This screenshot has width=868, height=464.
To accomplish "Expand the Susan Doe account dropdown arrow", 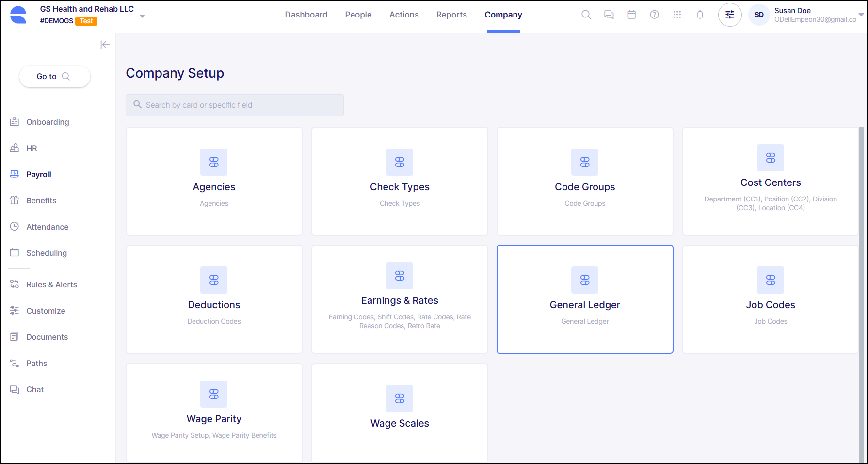I will point(861,15).
